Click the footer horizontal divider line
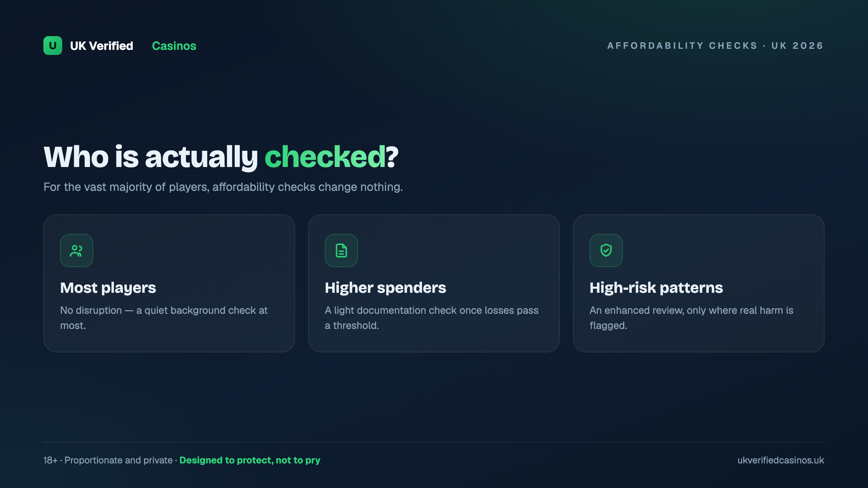This screenshot has height=488, width=868. 434,442
